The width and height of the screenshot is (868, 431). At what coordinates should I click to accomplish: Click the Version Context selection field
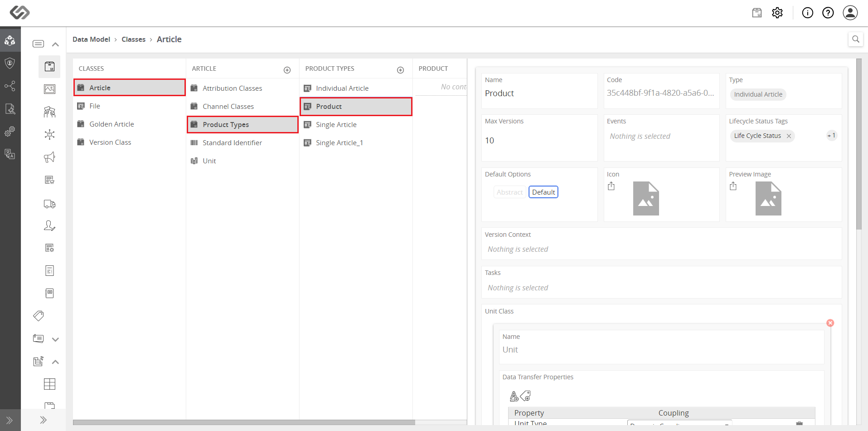(x=661, y=249)
